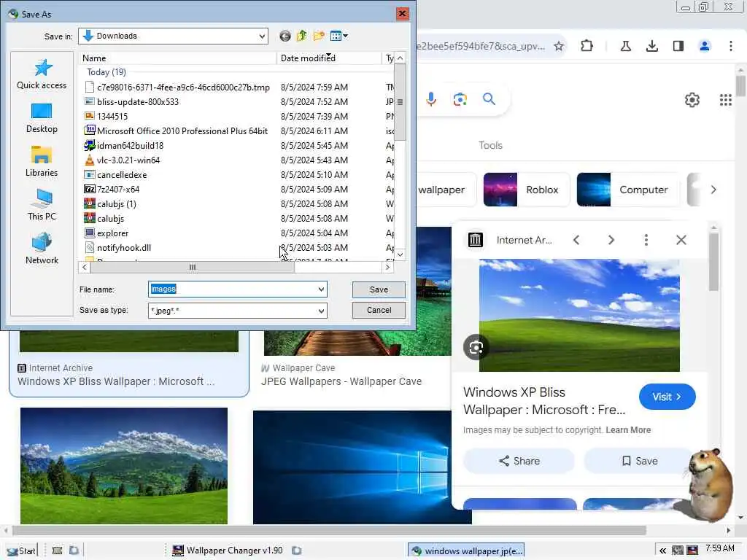Open the Tools filter in image search
The height and width of the screenshot is (560, 747).
coord(490,145)
